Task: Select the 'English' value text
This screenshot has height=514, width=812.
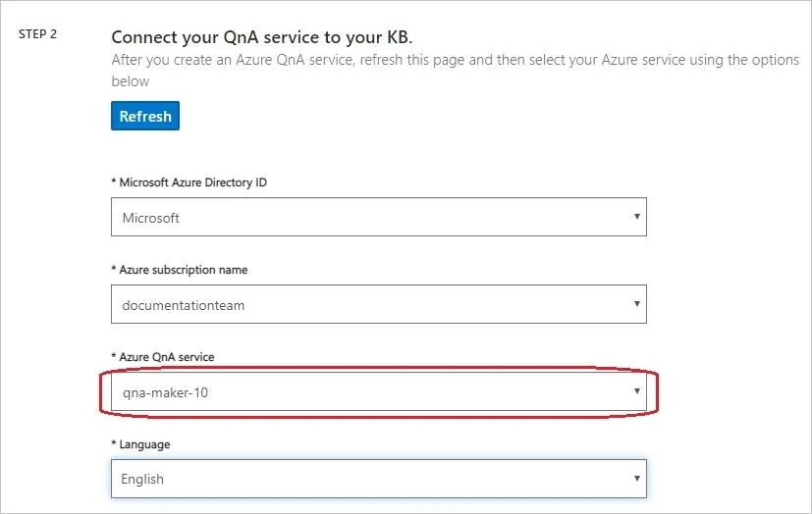Action: click(x=142, y=480)
